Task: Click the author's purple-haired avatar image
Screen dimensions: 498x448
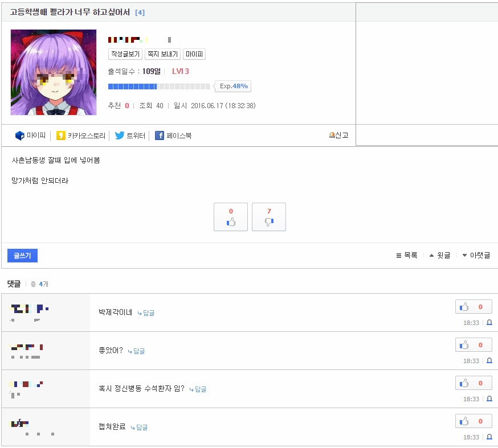Action: [x=54, y=72]
